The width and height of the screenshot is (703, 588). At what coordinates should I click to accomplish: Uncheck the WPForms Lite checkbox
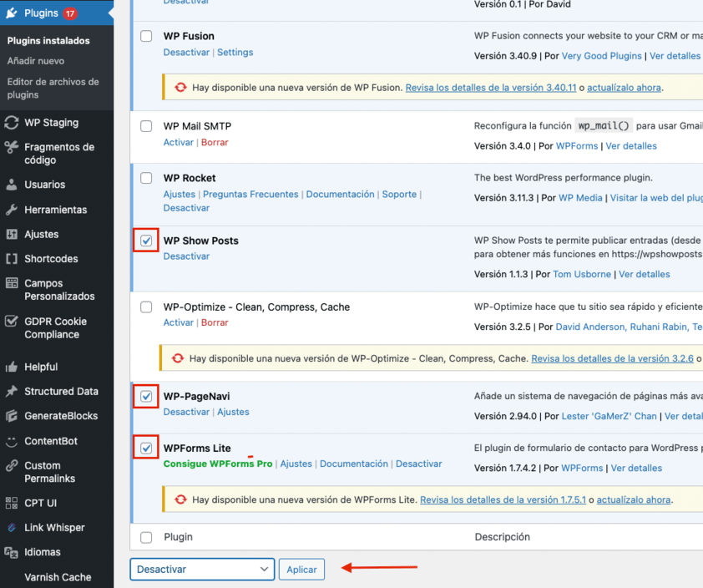point(146,448)
